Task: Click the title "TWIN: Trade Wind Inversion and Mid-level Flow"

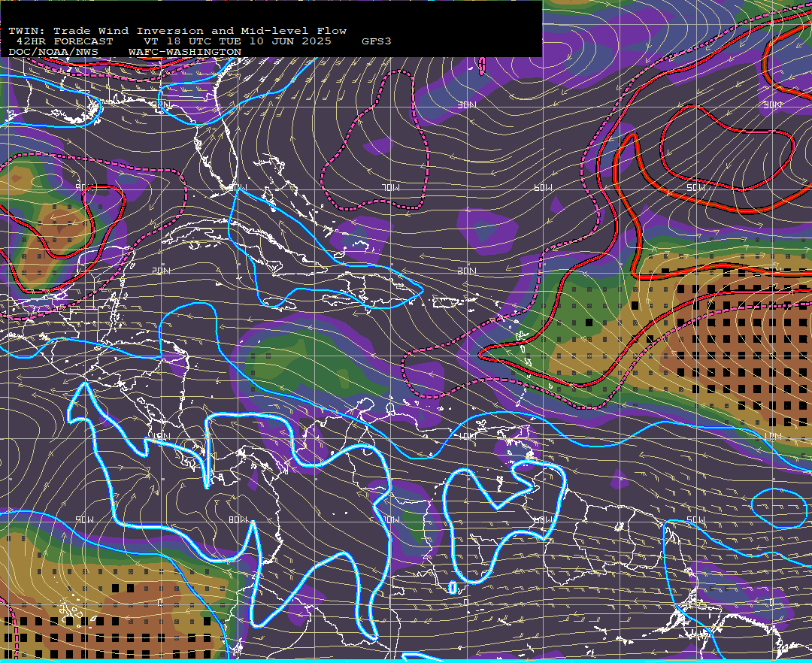Action: pos(177,31)
